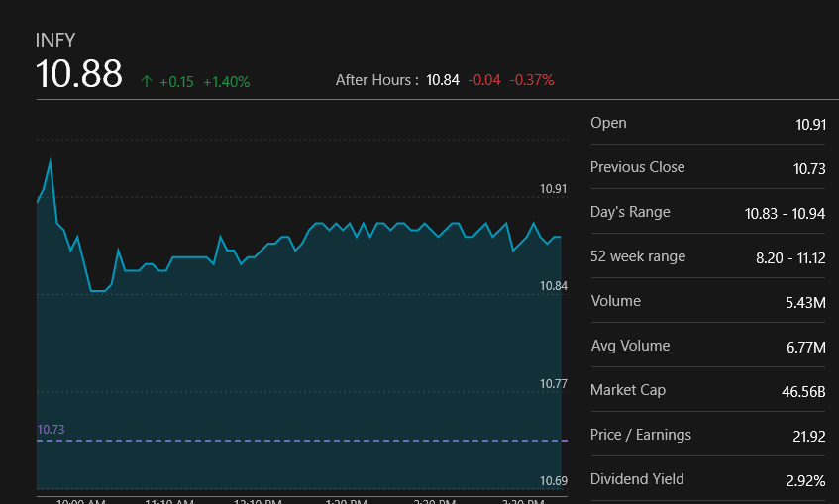
Task: Select the Day's Range label
Action: (x=630, y=212)
